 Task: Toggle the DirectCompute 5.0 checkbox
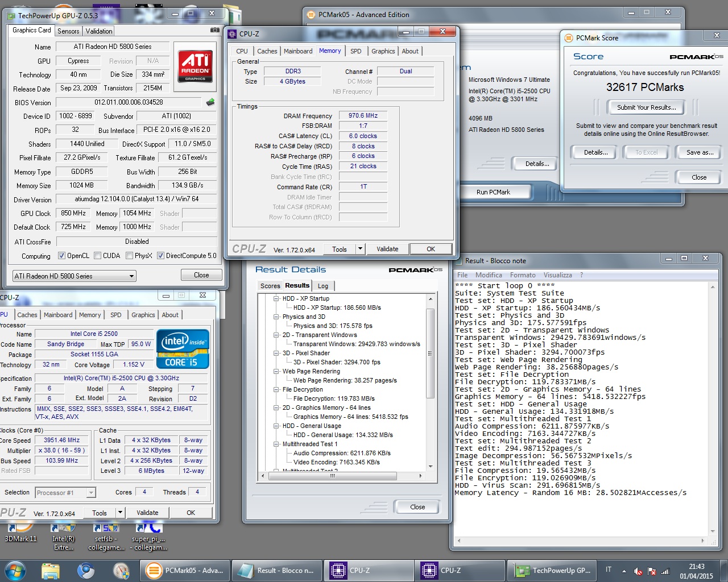pos(160,256)
